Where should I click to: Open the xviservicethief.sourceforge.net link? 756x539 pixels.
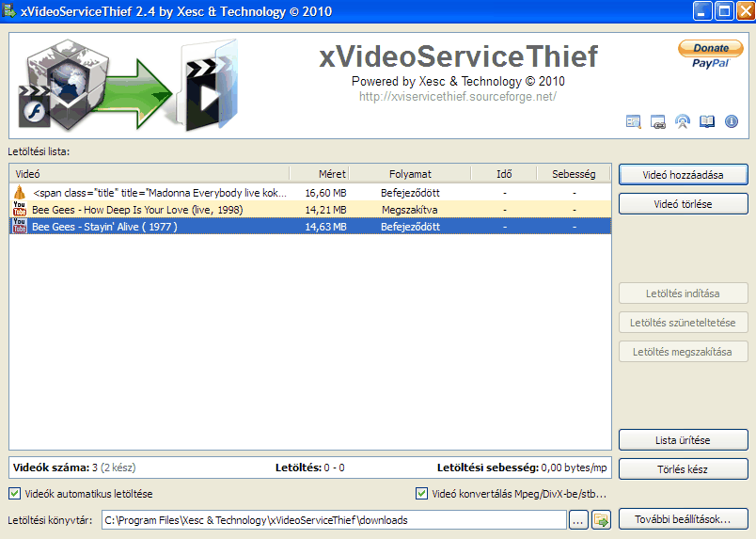(458, 97)
